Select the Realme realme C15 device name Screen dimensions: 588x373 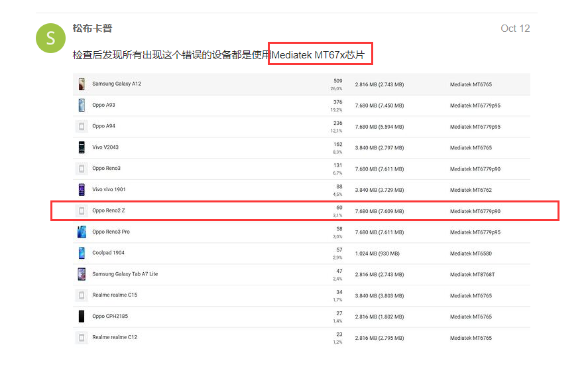point(115,295)
